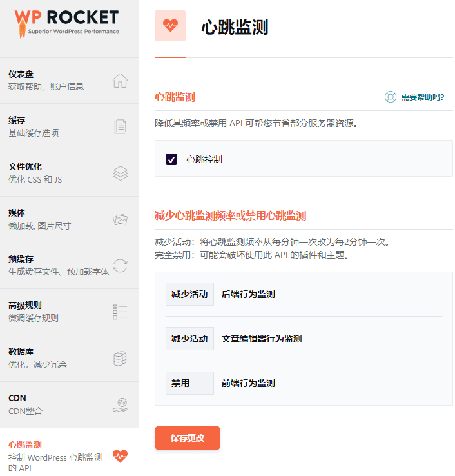The width and height of the screenshot is (455, 476).
Task: Click the CDN globe hand icon
Action: [x=120, y=404]
